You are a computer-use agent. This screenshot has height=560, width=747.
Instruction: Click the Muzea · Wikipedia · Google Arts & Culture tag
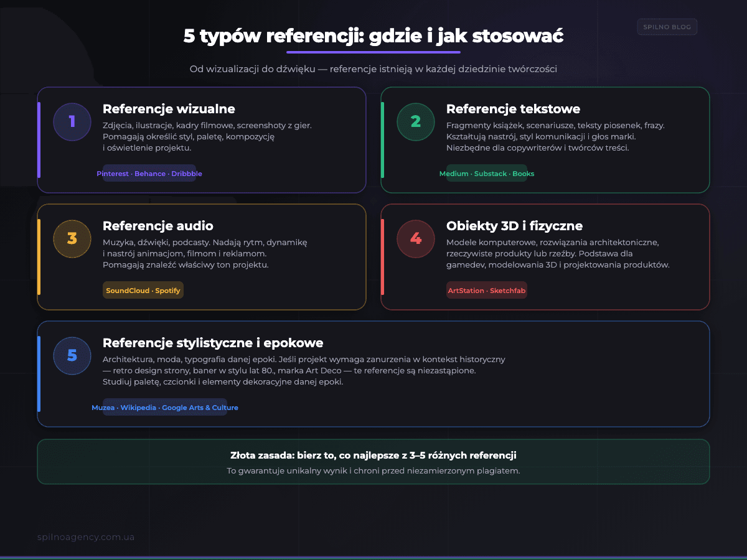[165, 408]
